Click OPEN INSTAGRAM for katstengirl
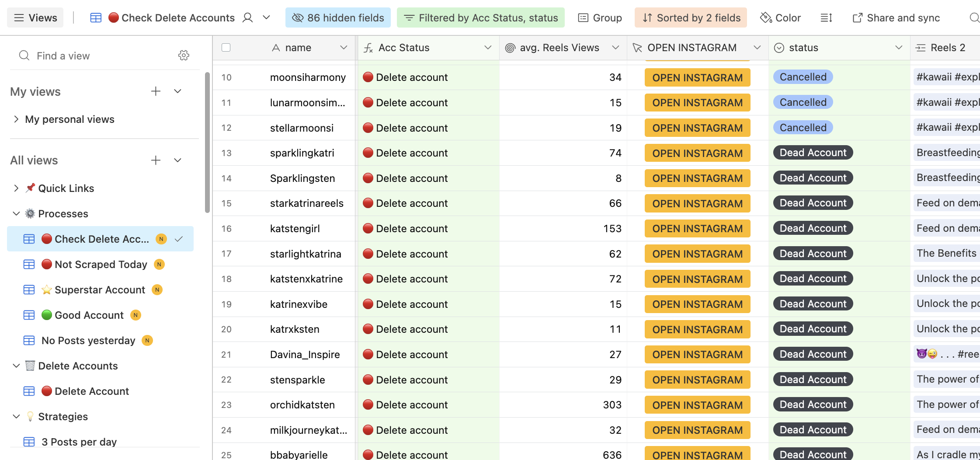Viewport: 980px width, 460px height. point(697,228)
